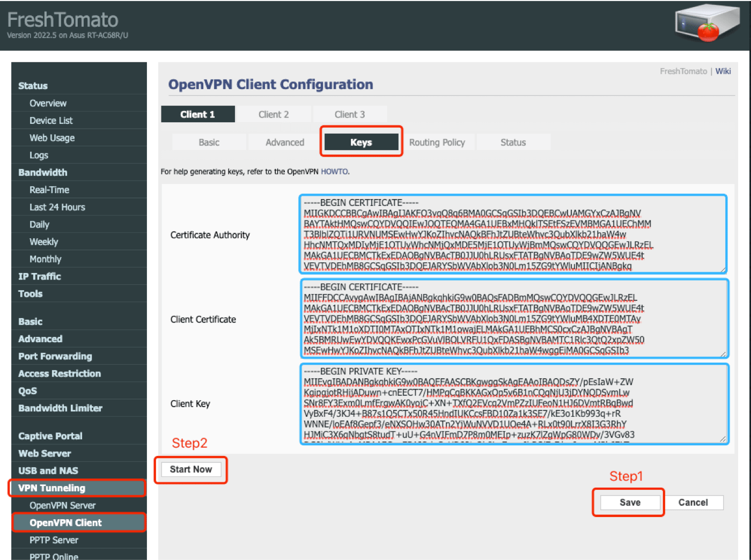Click inside the Client Certificate text field
The width and height of the screenshot is (751, 560).
512,319
